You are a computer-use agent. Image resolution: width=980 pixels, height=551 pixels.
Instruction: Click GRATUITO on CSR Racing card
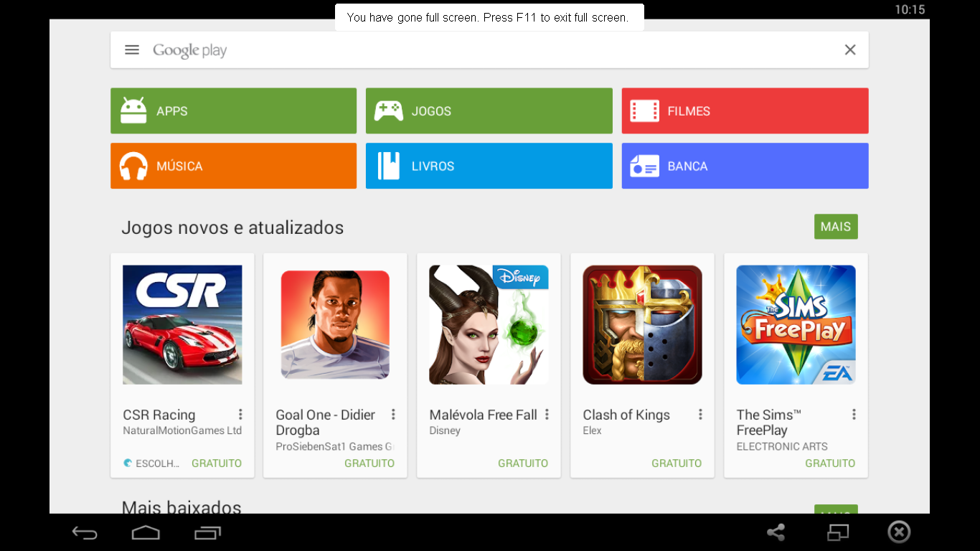click(x=217, y=463)
